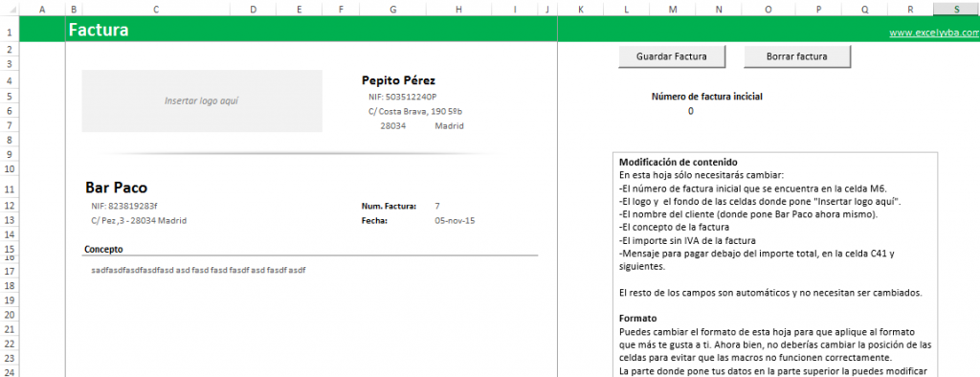Viewport: 980px width, 377px height.
Task: Select row 11 header
Action: point(10,188)
